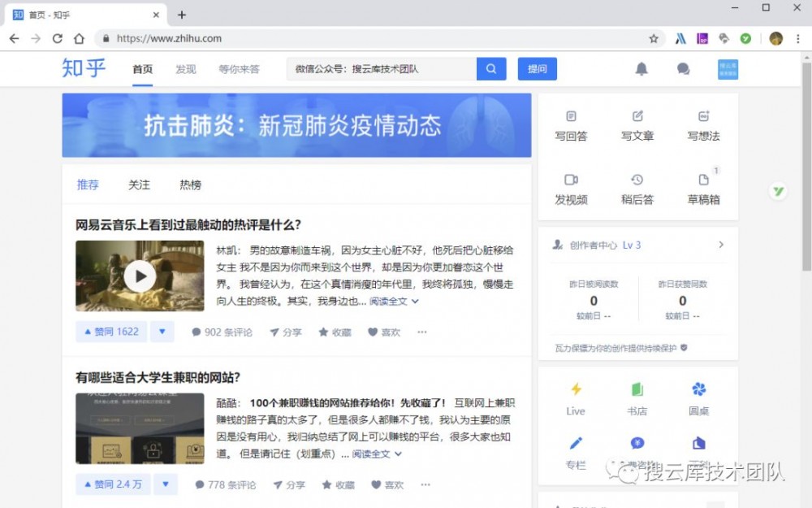Image resolution: width=812 pixels, height=508 pixels.
Task: Open the 902 条评论 comments link
Action: pyautogui.click(x=222, y=332)
